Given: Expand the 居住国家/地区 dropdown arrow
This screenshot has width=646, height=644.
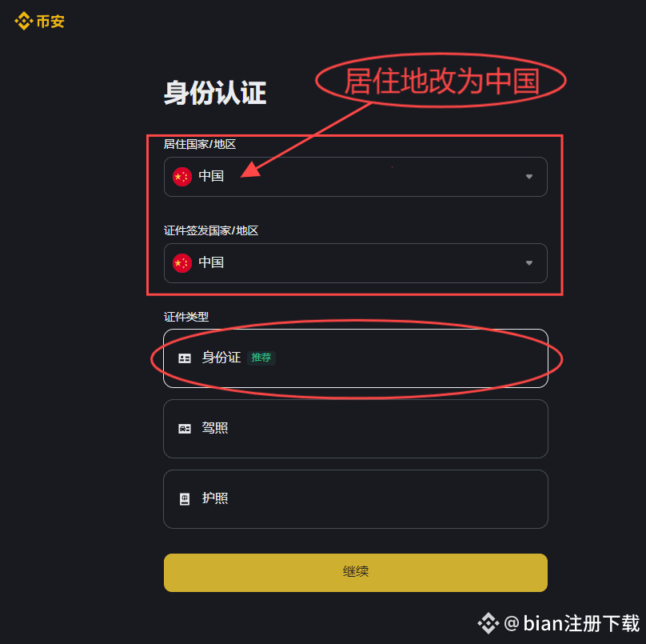Looking at the screenshot, I should [x=529, y=177].
